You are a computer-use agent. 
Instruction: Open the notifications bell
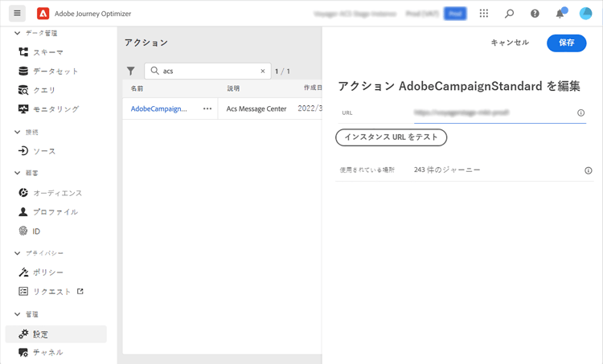560,14
